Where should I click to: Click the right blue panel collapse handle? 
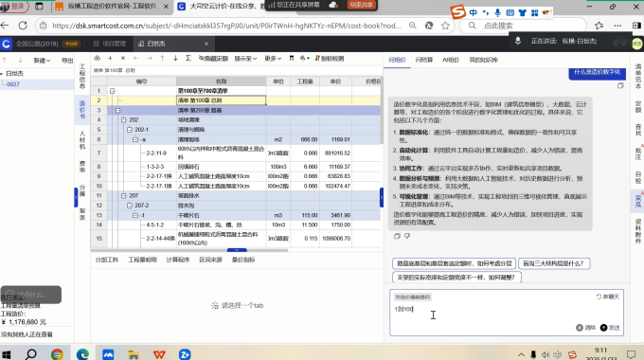pos(382,198)
